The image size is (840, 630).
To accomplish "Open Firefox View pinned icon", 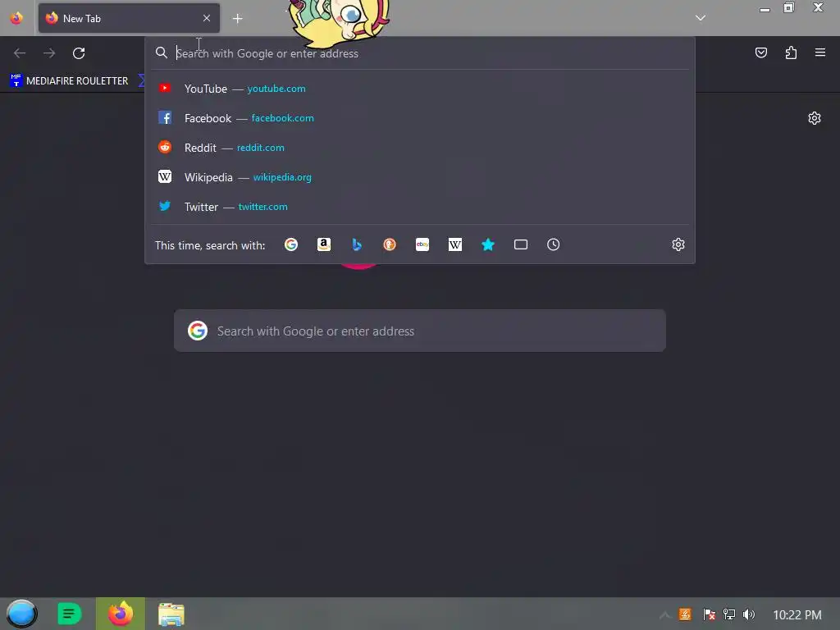I will pos(16,18).
